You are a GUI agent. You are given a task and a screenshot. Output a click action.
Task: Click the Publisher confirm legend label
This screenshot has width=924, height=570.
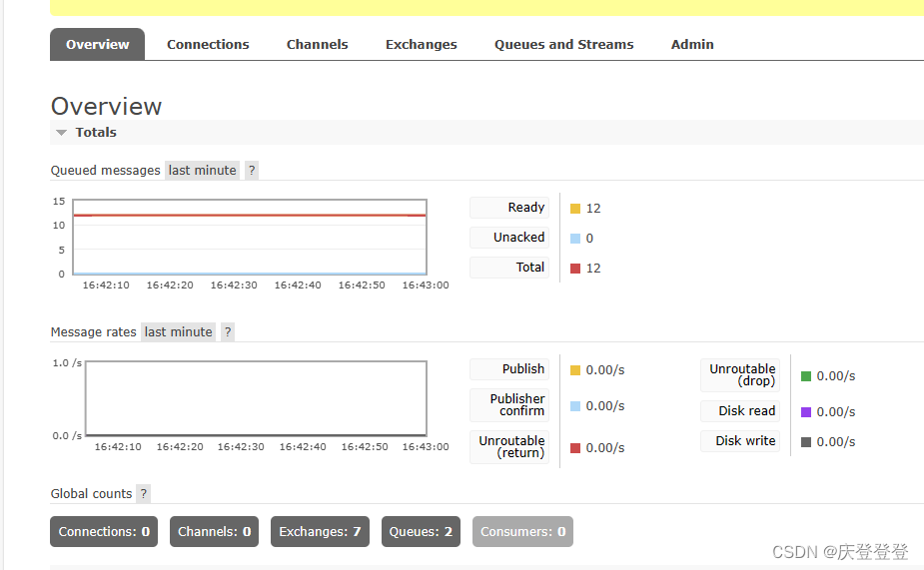pyautogui.click(x=509, y=405)
